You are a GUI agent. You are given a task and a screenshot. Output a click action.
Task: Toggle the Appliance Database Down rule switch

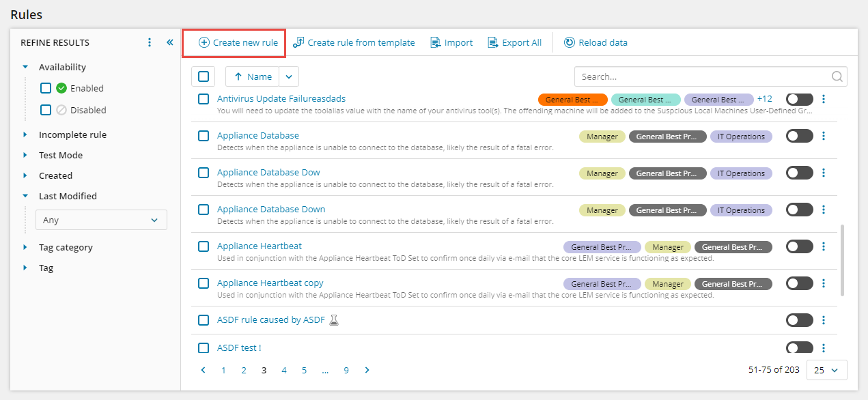[799, 210]
